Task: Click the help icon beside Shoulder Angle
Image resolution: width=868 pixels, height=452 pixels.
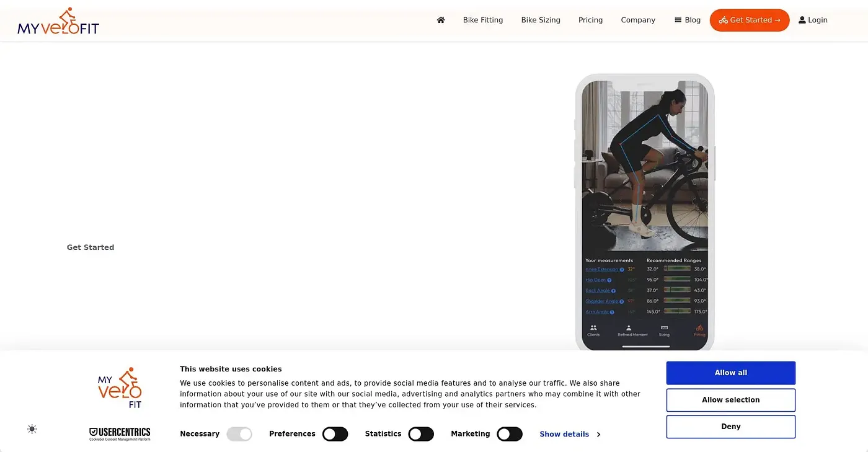Action: (622, 301)
